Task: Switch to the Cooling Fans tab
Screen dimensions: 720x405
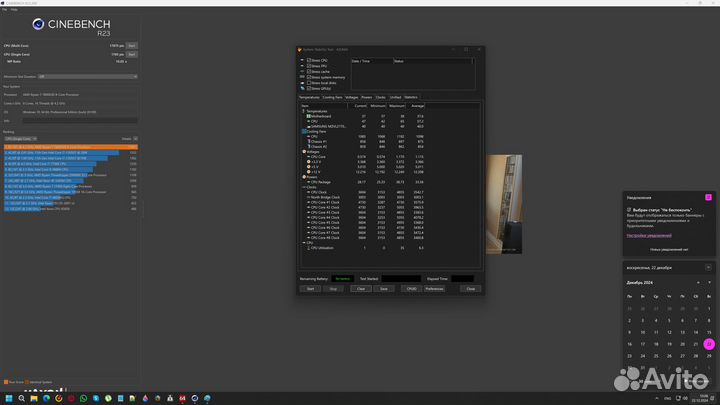Action: click(332, 97)
